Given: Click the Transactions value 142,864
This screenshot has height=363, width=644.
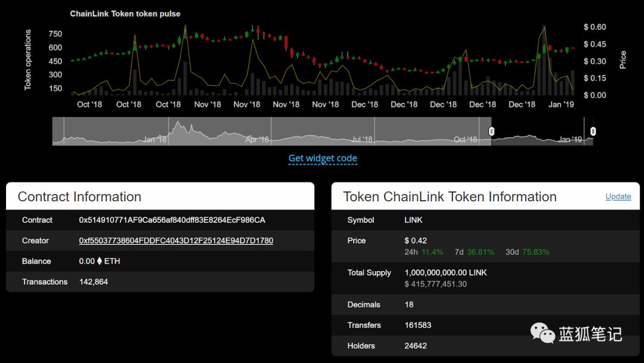Looking at the screenshot, I should click(94, 282).
